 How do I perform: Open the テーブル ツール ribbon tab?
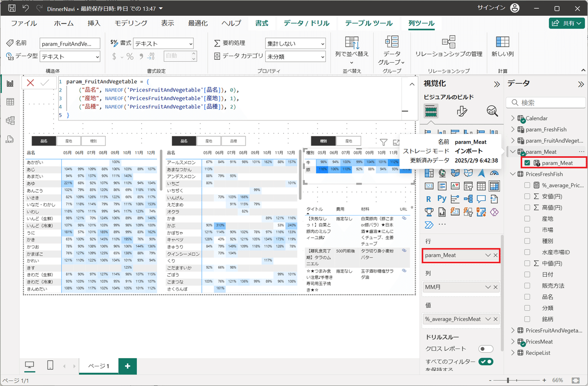tap(368, 23)
